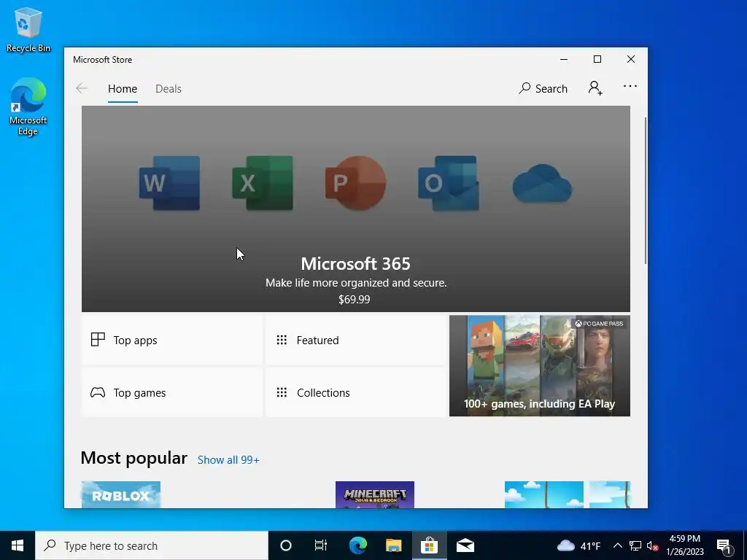Image resolution: width=747 pixels, height=560 pixels.
Task: Click the sign-in account icon
Action: click(x=595, y=88)
